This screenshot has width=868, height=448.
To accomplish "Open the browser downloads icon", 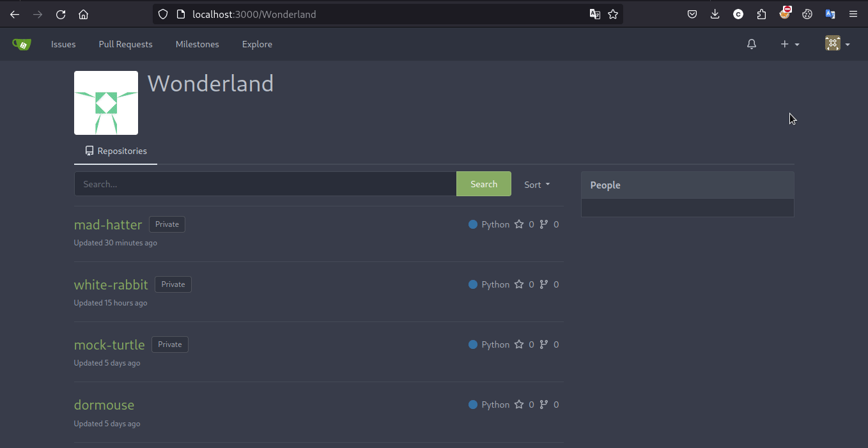I will tap(715, 14).
